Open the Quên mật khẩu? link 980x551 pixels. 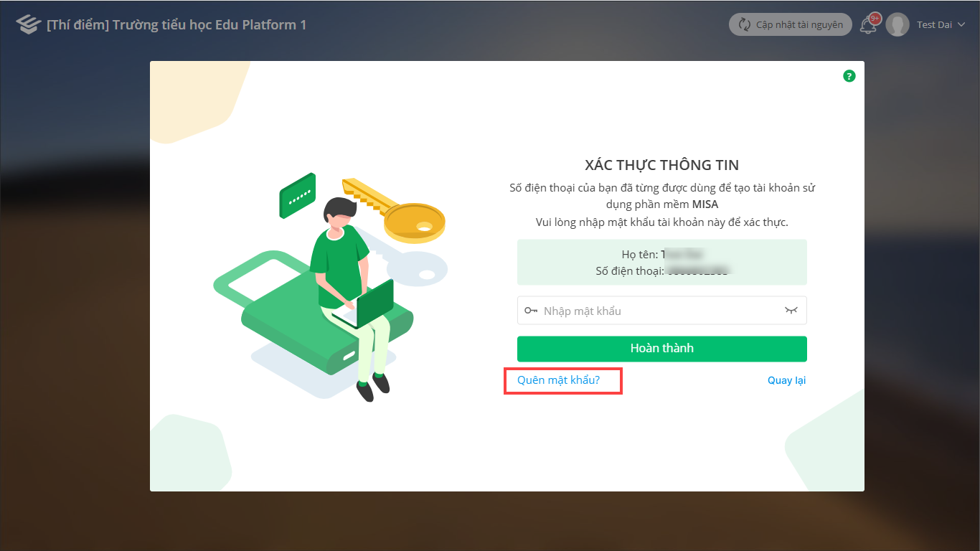coord(558,380)
